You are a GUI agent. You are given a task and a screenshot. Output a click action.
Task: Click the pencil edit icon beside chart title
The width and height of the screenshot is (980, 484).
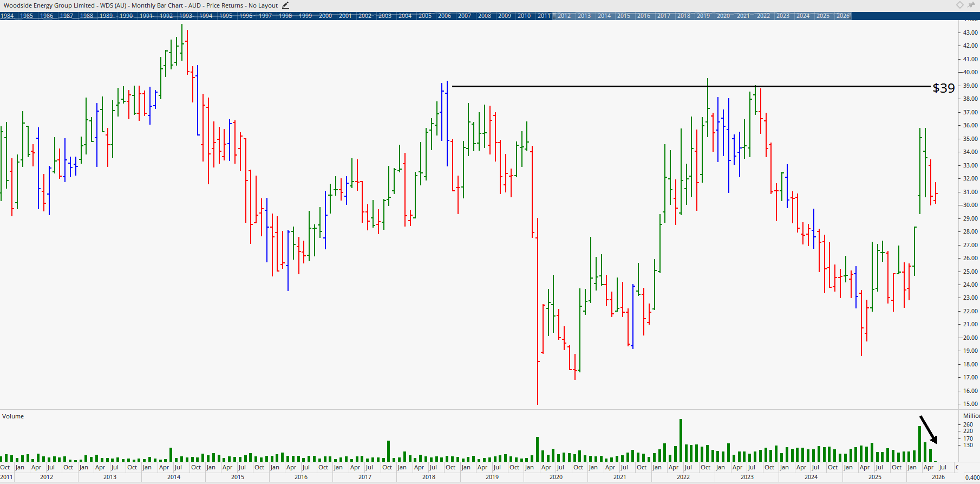[285, 5]
